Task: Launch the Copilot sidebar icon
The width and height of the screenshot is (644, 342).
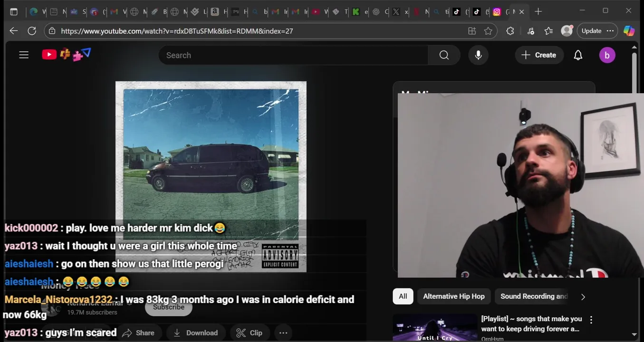Action: tap(629, 31)
